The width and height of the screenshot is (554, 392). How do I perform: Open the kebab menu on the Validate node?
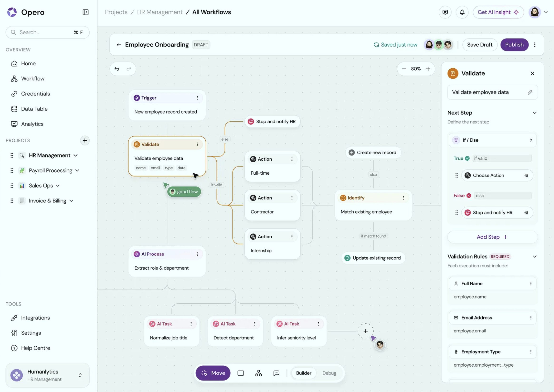(x=197, y=144)
